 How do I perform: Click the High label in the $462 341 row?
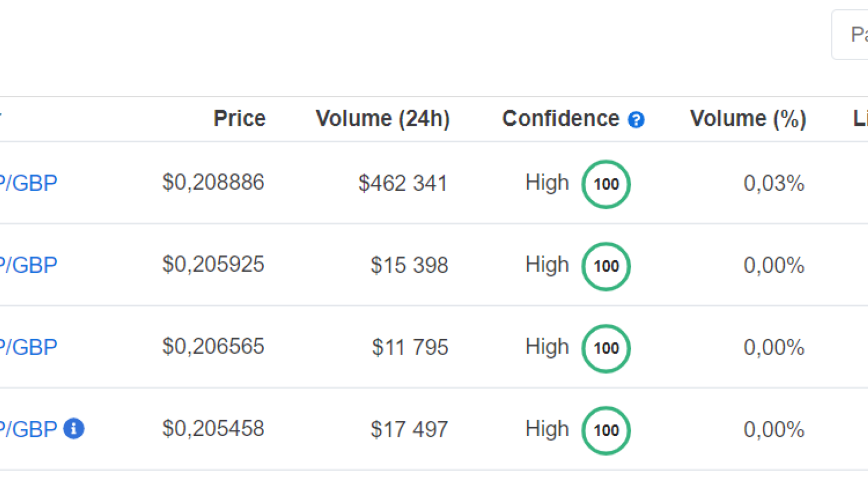(547, 183)
